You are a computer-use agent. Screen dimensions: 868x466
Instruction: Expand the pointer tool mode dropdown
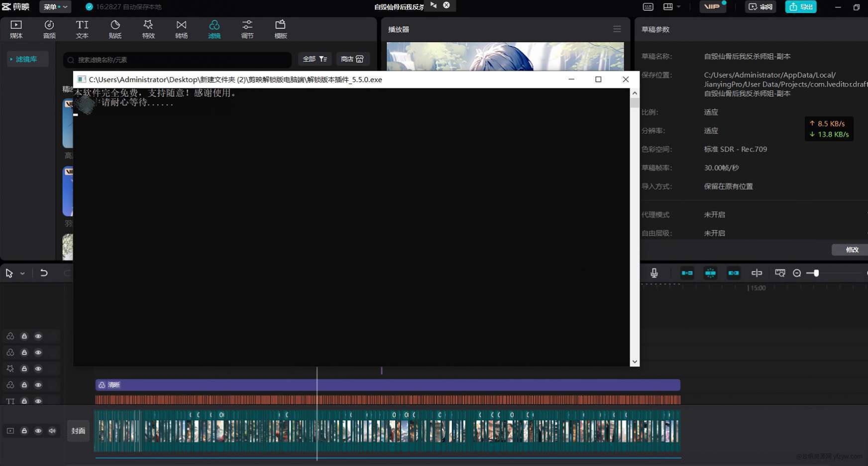22,273
